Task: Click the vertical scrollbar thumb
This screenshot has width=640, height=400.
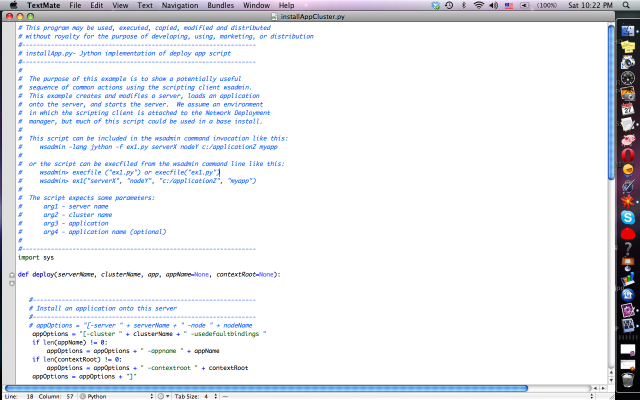Action: pos(611,102)
